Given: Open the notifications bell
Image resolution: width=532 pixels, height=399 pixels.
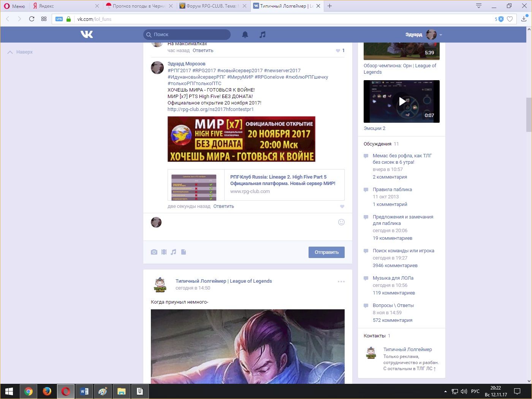Looking at the screenshot, I should coord(245,35).
